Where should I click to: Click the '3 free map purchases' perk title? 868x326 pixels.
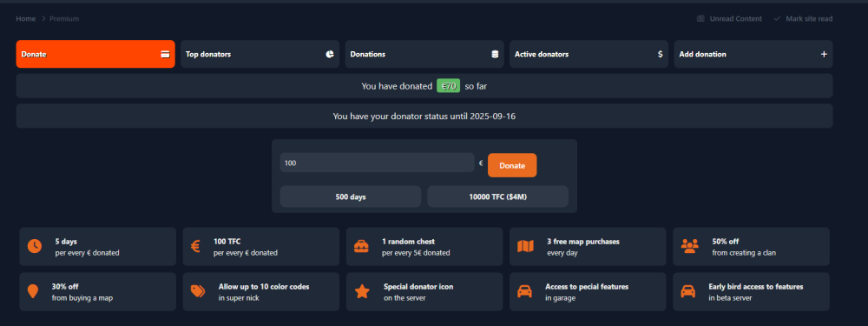click(583, 242)
